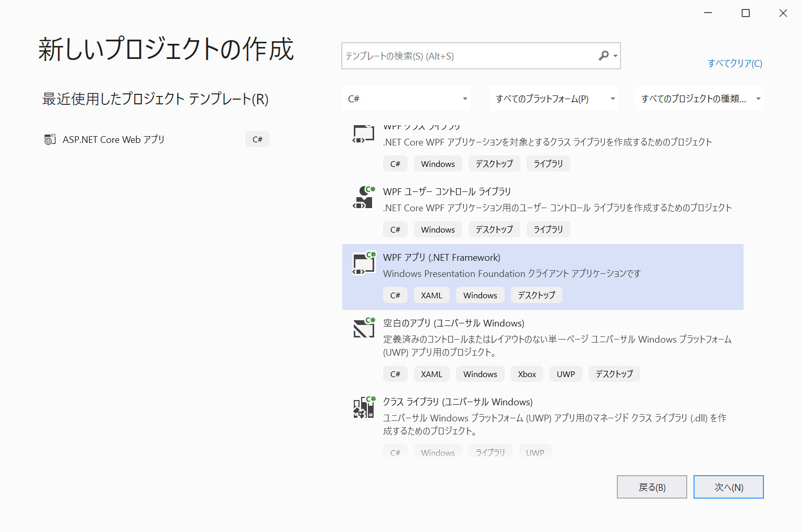Click Windows tag under WPF ユーザー コントロール

pyautogui.click(x=438, y=229)
